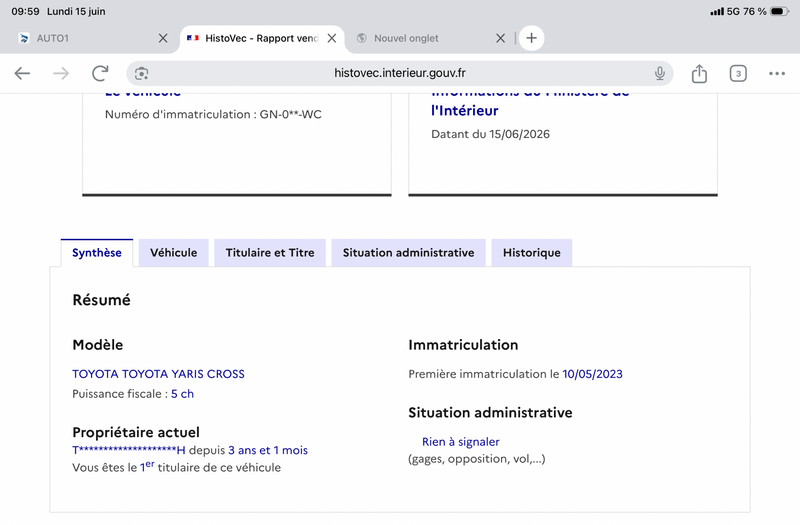Tap the battery indicator in status bar
Viewport: 800px width, 525px height.
click(780, 11)
